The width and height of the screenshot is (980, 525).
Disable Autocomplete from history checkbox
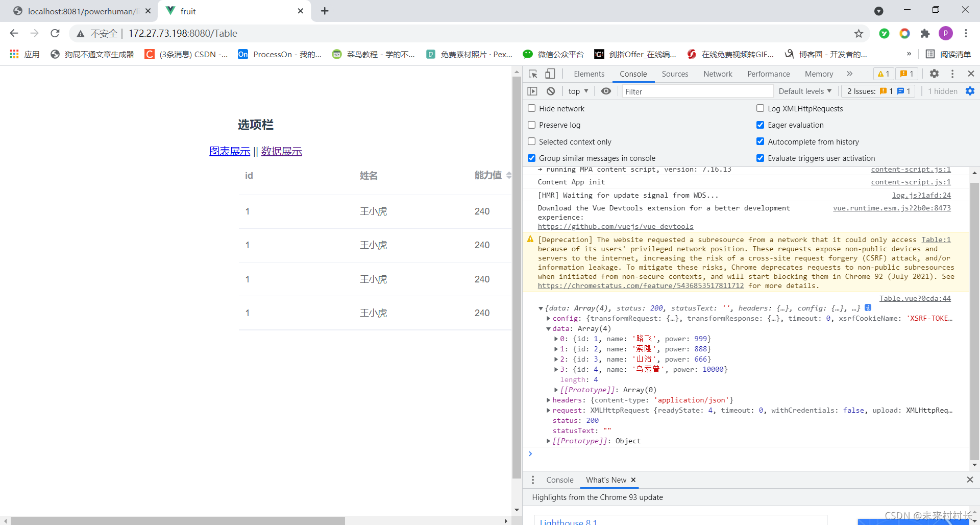761,141
